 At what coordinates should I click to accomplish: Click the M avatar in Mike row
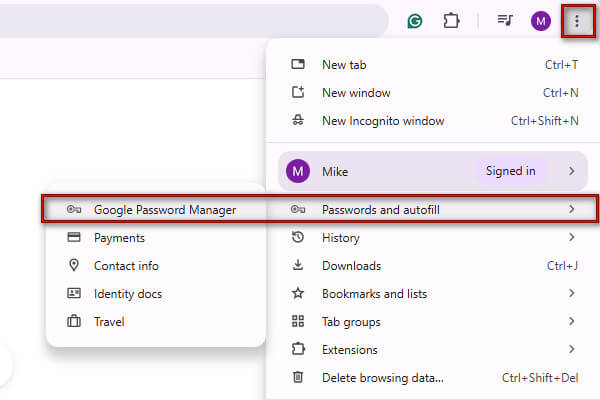(x=298, y=171)
